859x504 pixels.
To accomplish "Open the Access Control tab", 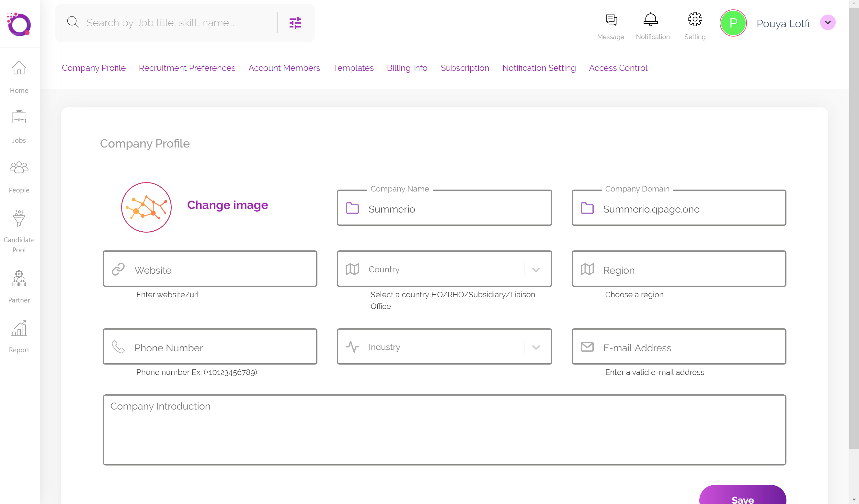I will (618, 68).
